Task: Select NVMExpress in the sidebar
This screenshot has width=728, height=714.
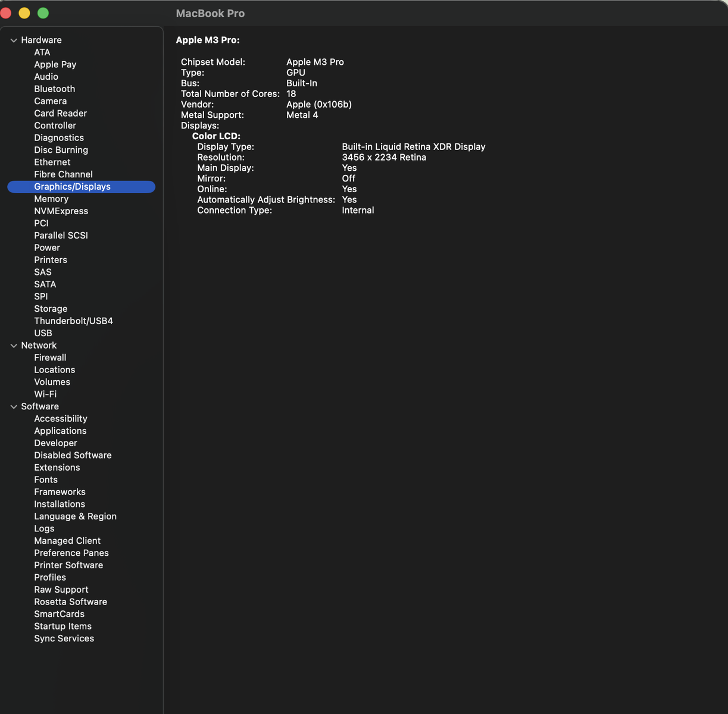Action: [61, 211]
